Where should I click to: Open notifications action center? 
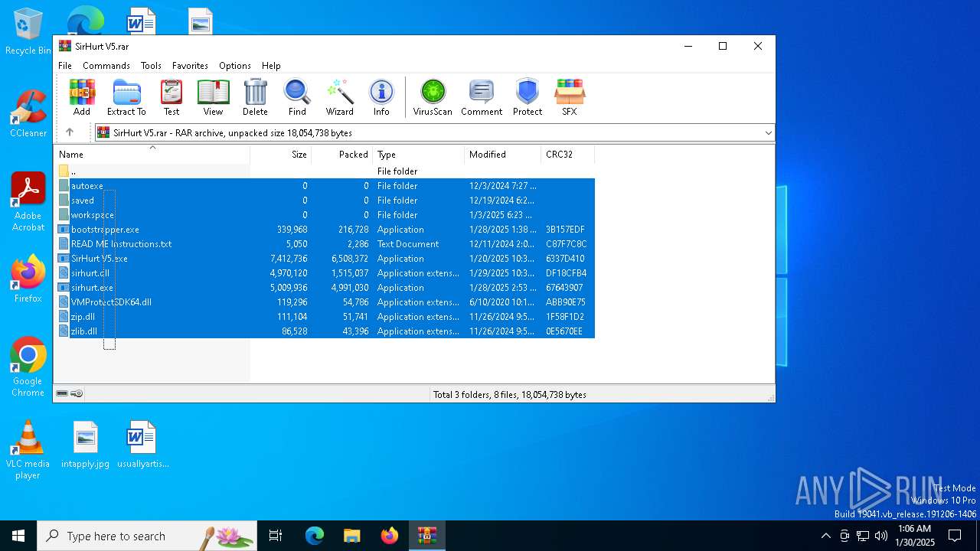click(955, 536)
